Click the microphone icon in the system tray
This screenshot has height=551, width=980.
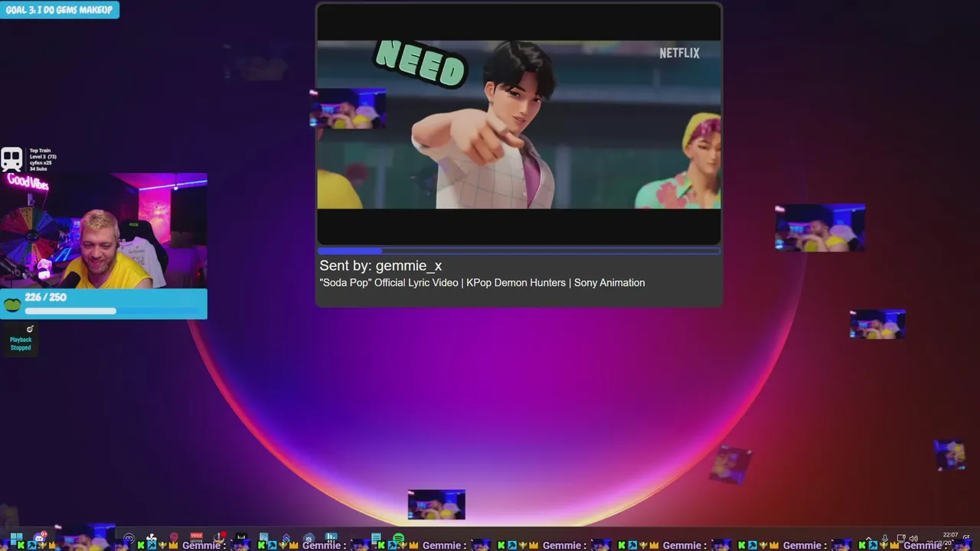pyautogui.click(x=884, y=538)
